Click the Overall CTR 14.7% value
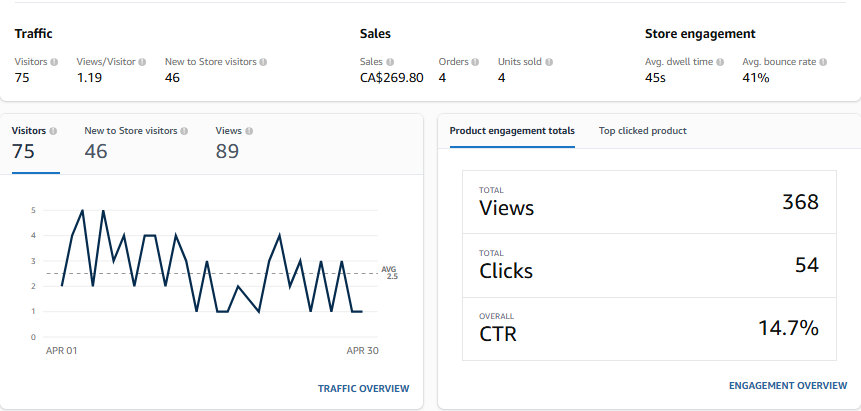This screenshot has width=861, height=411. [789, 328]
